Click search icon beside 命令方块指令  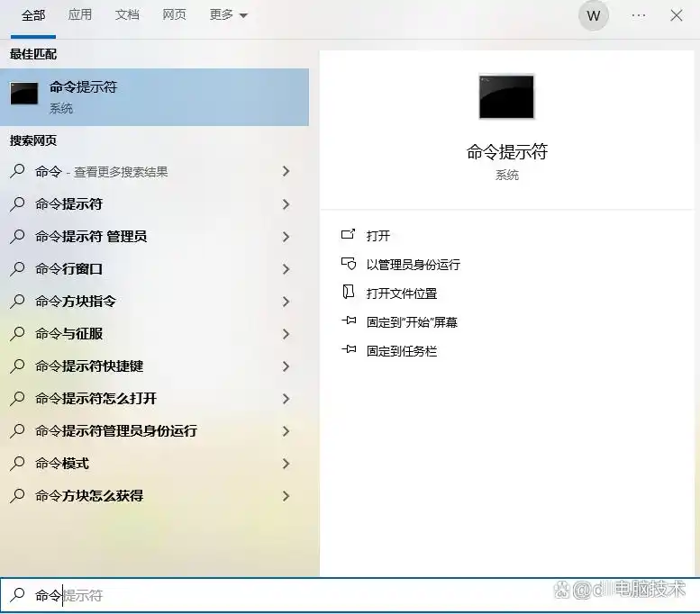click(17, 301)
